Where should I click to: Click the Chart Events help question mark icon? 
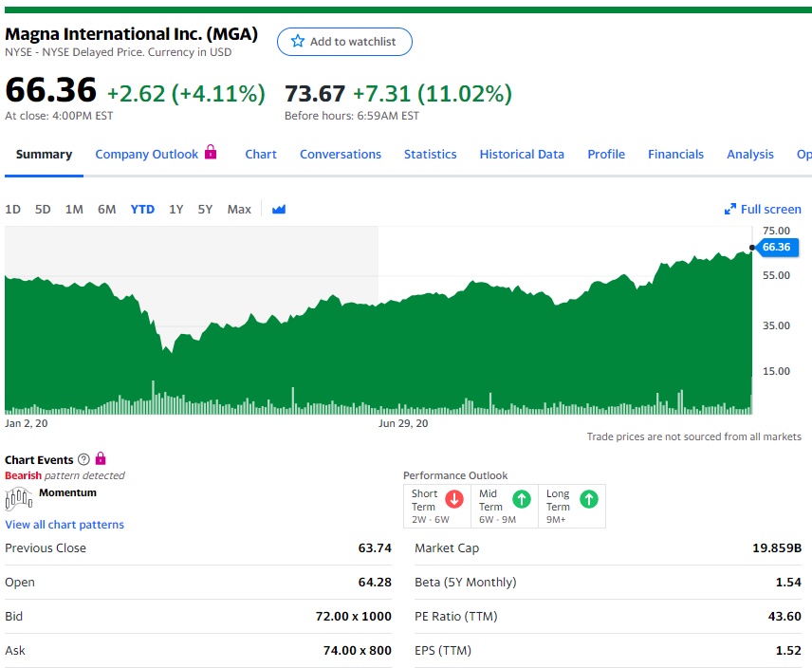coord(83,459)
